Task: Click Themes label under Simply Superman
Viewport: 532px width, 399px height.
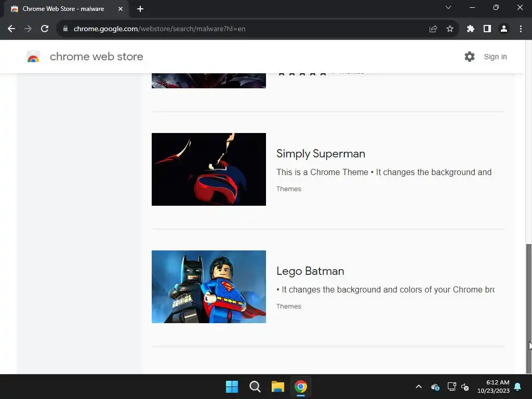Action: 289,189
